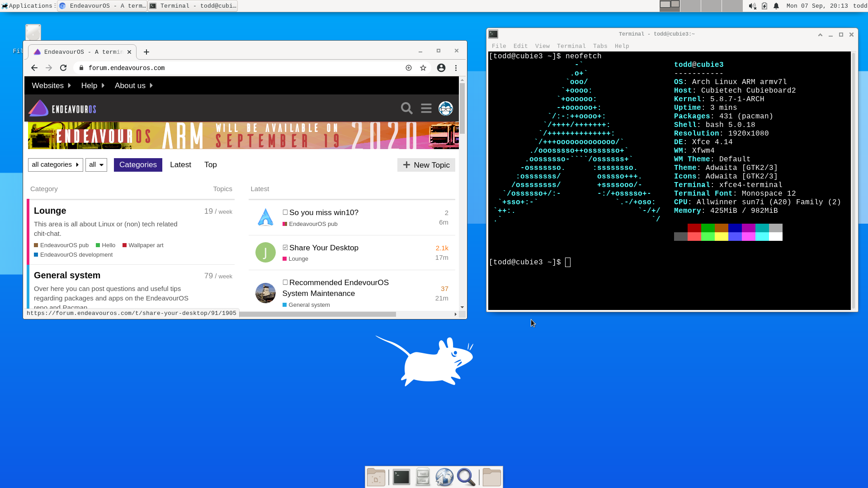This screenshot has height=488, width=868.
Task: Open the terminal's Help menu
Action: [622, 46]
